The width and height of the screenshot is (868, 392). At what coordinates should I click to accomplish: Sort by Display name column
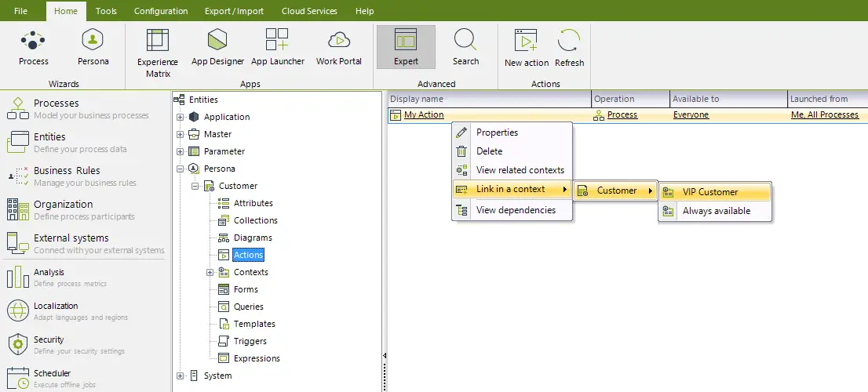(x=490, y=99)
